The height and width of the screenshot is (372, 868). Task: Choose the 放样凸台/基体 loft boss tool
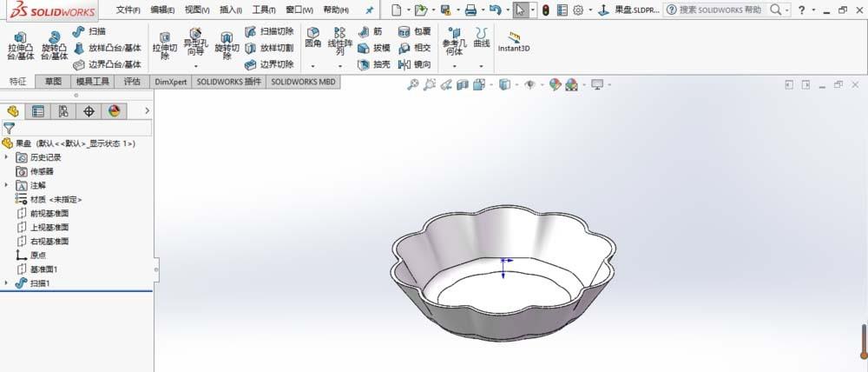[x=108, y=48]
